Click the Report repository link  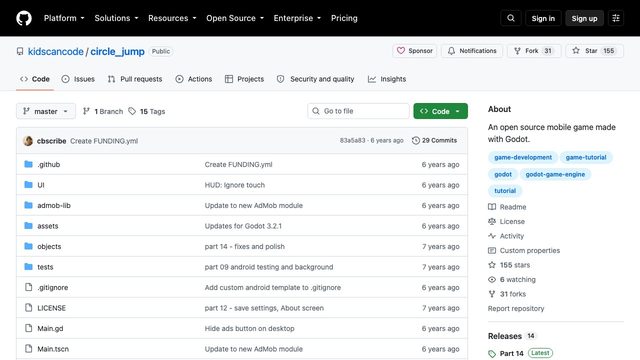pos(516,309)
